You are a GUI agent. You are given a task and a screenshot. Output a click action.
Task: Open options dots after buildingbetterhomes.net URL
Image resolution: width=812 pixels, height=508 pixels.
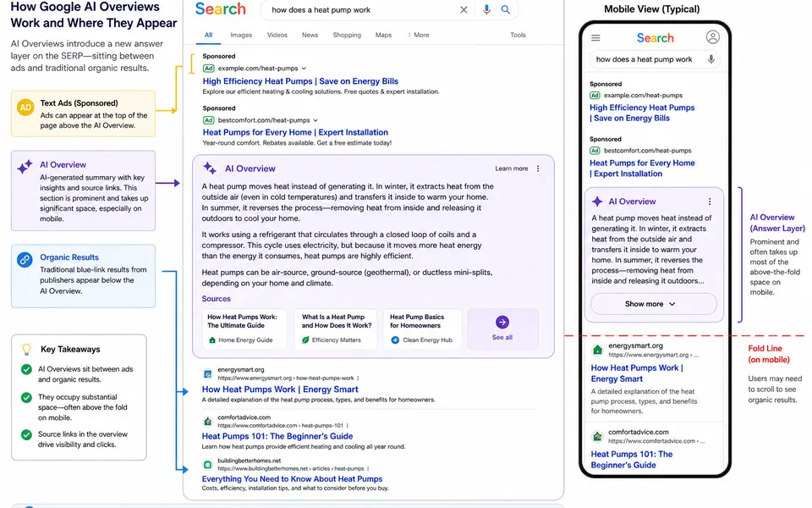[x=368, y=468]
